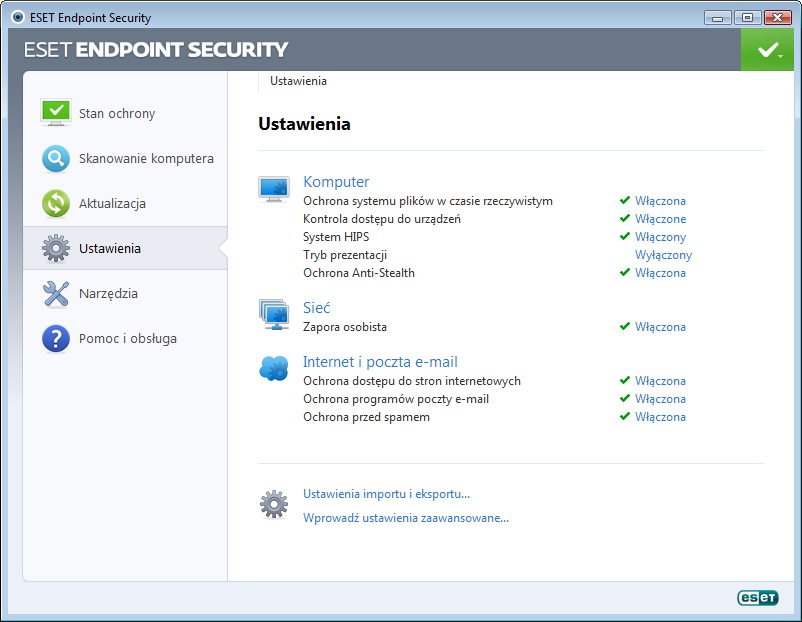Click the green check beside Zapora osobista
The width and height of the screenshot is (802, 622).
tap(625, 326)
